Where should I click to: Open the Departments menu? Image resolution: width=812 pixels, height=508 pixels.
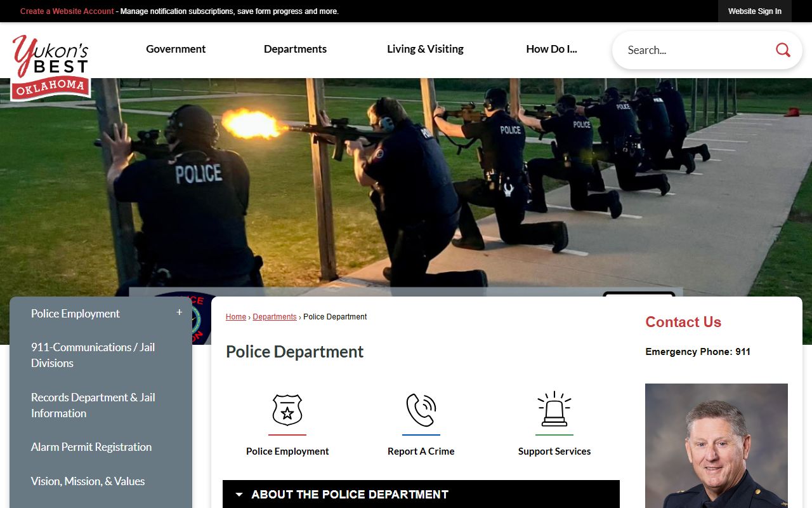pyautogui.click(x=295, y=50)
